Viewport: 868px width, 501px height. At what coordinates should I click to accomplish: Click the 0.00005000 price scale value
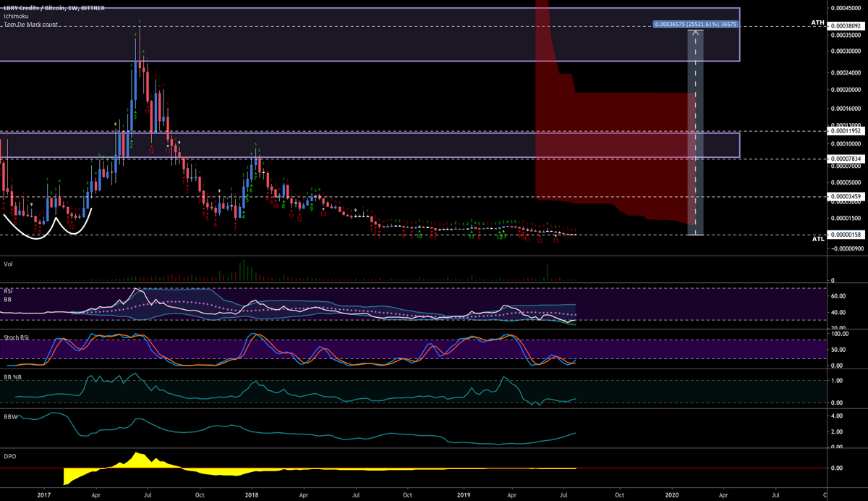[846, 182]
